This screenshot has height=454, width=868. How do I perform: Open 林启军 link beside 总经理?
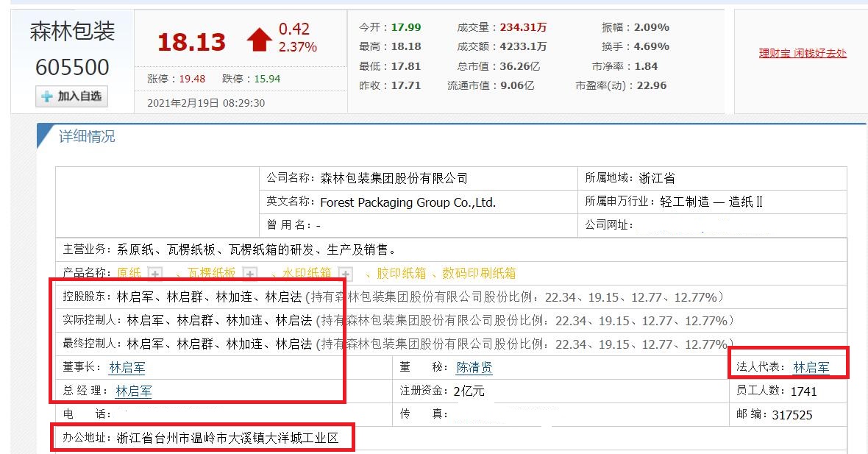point(133,391)
